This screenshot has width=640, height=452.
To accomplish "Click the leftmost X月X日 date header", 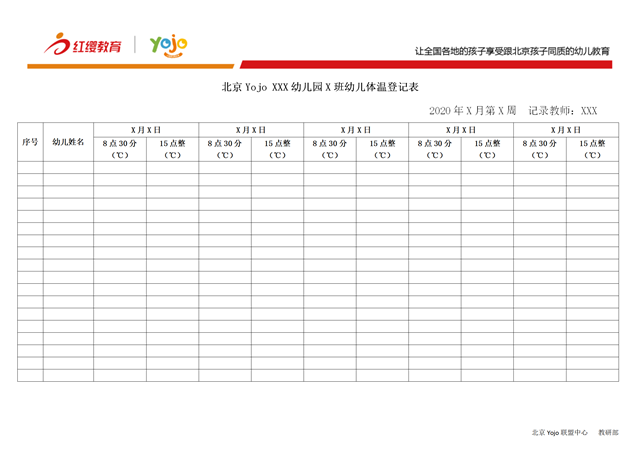I will (146, 130).
